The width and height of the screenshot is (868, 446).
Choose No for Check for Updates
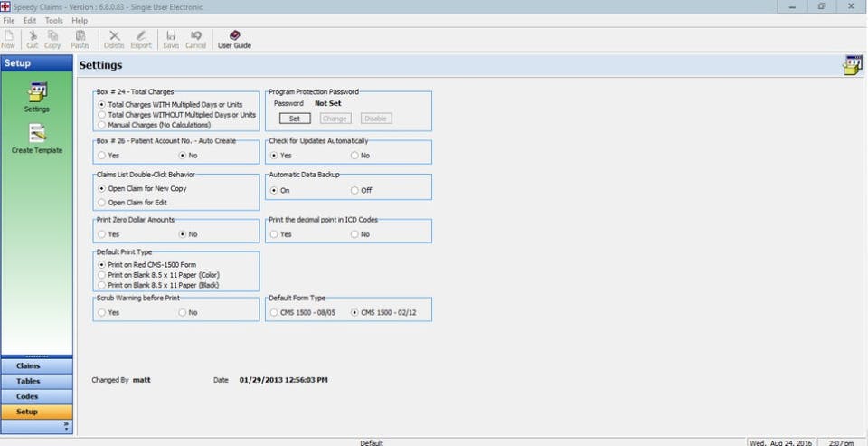point(354,155)
